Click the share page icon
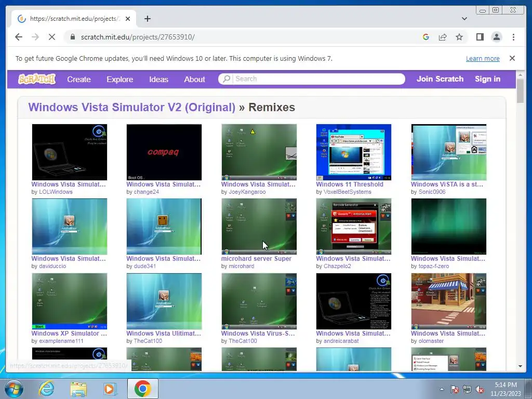This screenshot has width=532, height=399. (443, 37)
